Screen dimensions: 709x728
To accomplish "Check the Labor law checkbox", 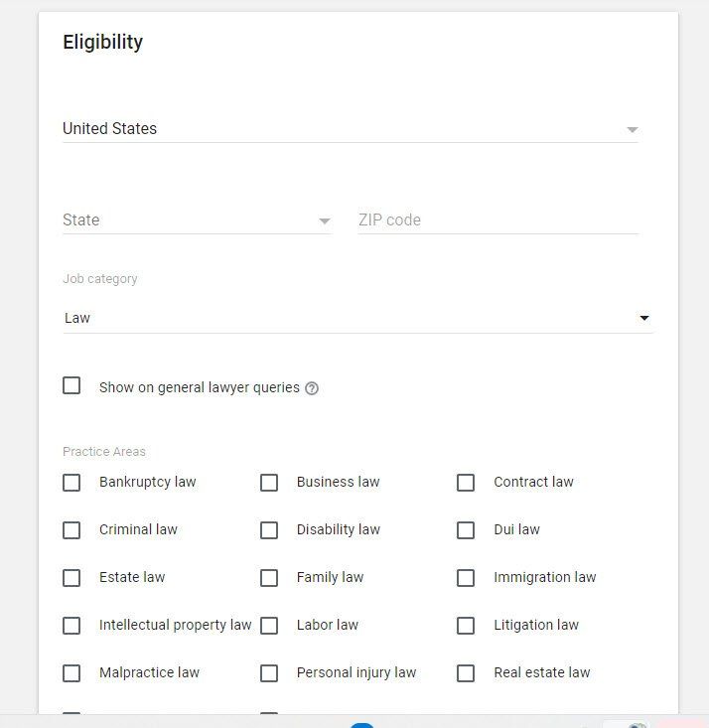I will [x=269, y=626].
